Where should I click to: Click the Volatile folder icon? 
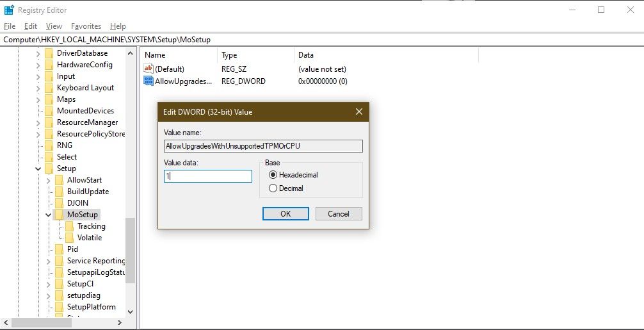pyautogui.click(x=69, y=238)
